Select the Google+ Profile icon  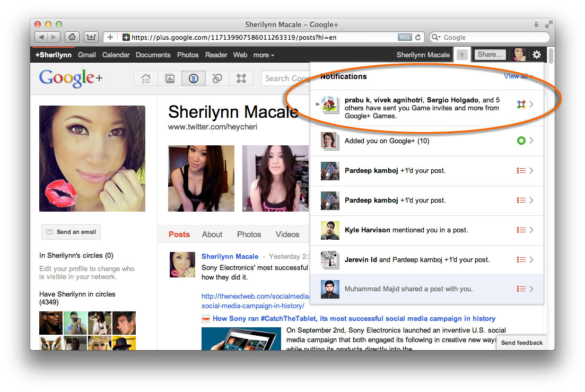[x=193, y=79]
